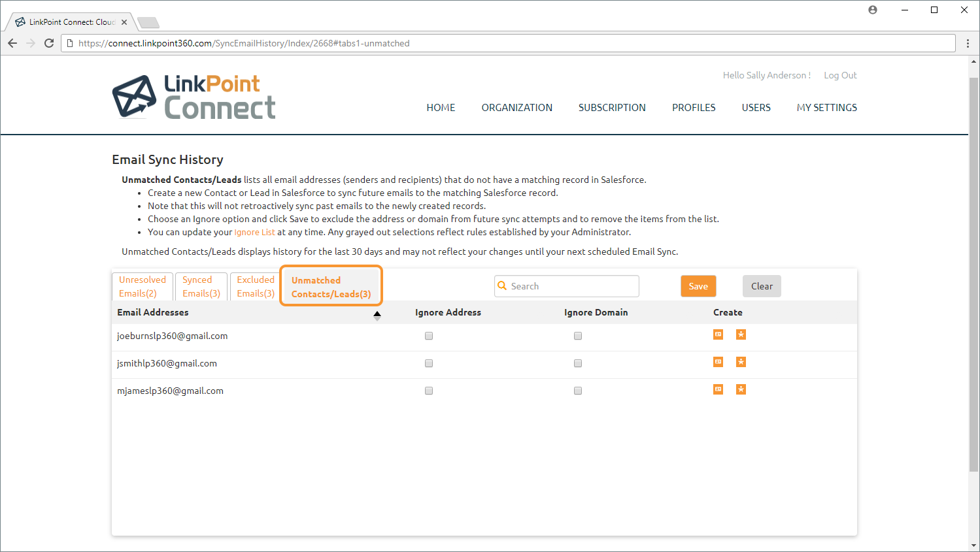This screenshot has height=552, width=980.
Task: Check Ignore Address for mjameslp360@gmail.com
Action: click(x=429, y=391)
